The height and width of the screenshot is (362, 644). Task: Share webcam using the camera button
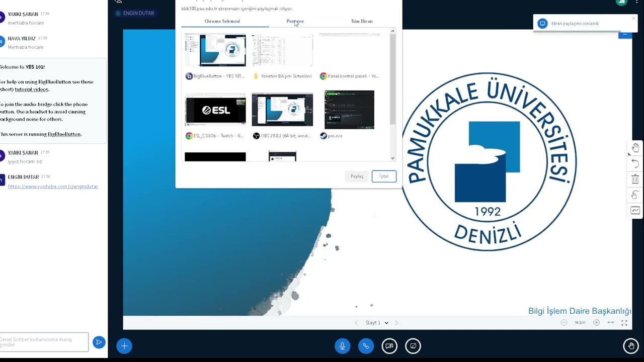[x=389, y=346]
